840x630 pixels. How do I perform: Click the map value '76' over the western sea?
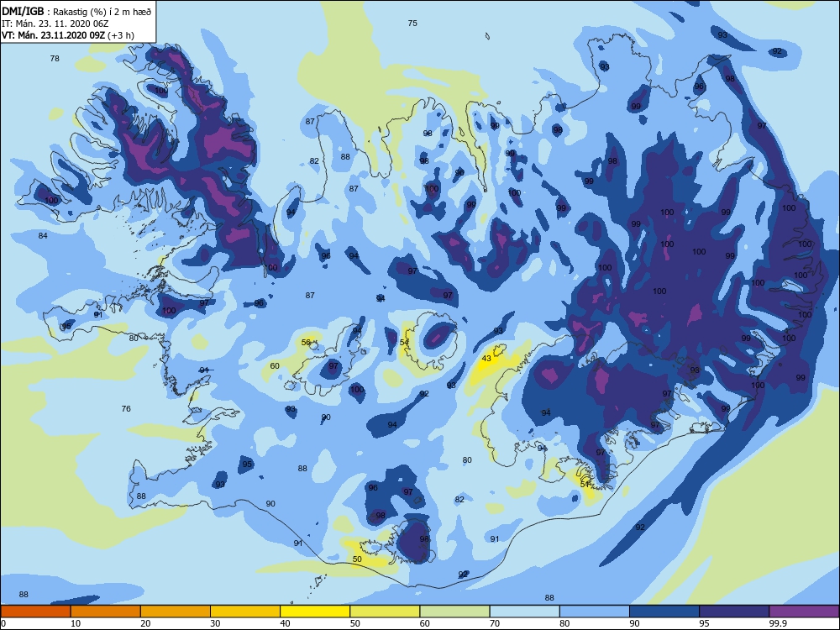[126, 409]
